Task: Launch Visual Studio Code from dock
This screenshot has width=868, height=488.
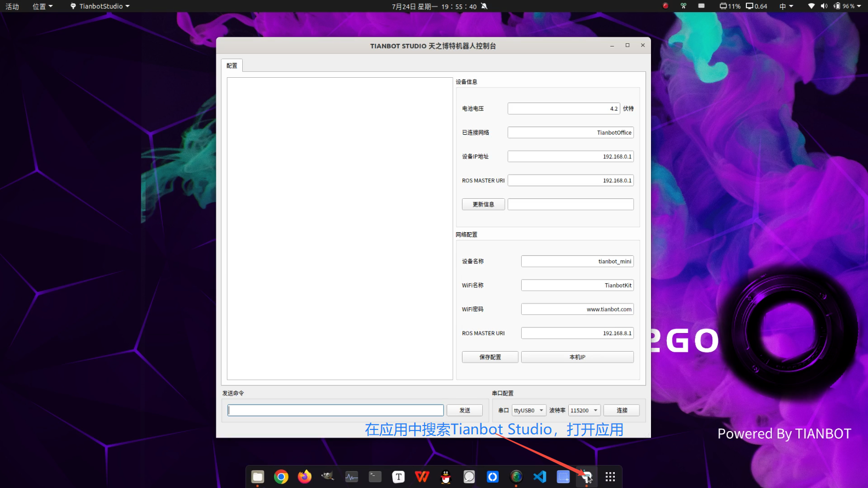Action: tap(540, 477)
